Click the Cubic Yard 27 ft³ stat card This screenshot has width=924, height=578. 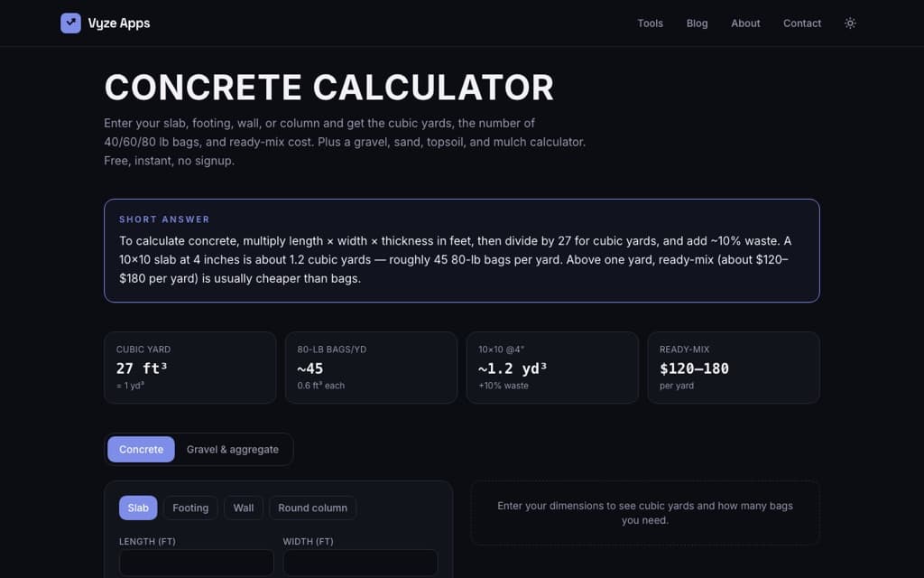pos(190,368)
